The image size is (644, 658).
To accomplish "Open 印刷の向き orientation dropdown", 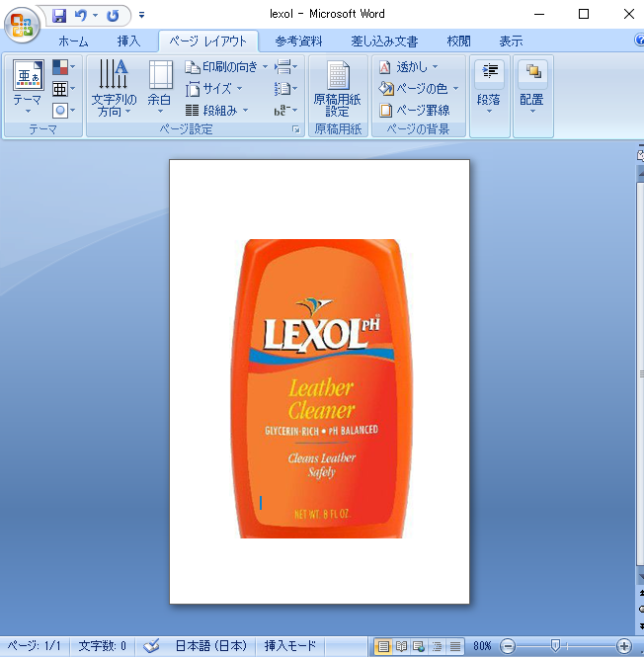I will coord(226,66).
